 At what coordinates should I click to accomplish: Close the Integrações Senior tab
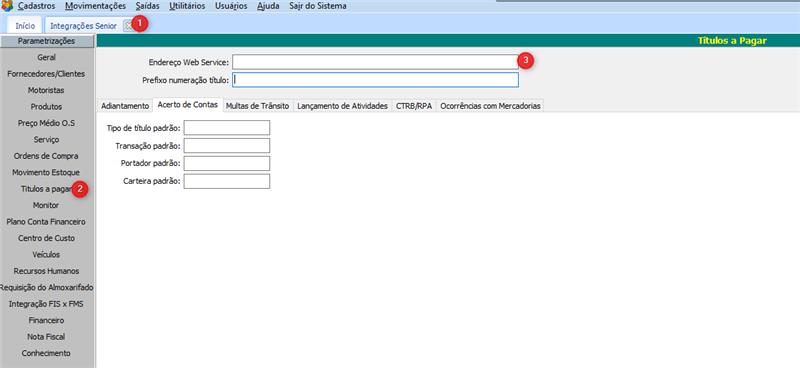tap(128, 26)
